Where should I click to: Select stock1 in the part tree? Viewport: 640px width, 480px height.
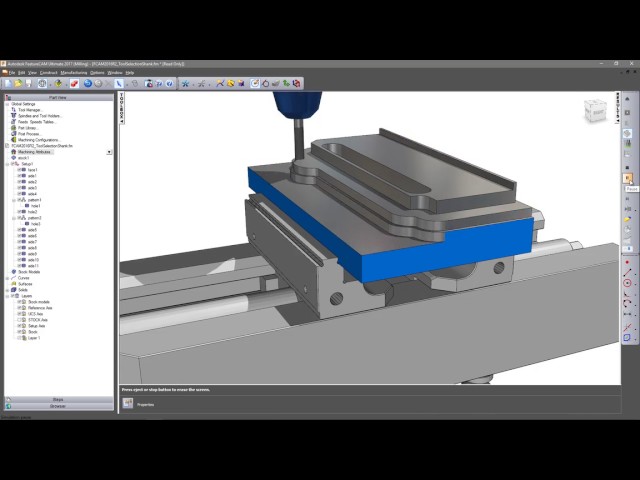[24, 158]
